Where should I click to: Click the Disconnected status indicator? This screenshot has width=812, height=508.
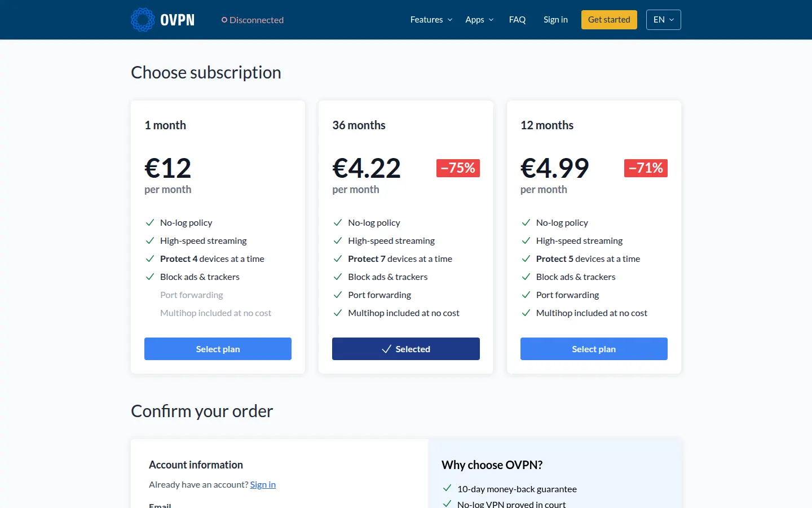pyautogui.click(x=253, y=20)
